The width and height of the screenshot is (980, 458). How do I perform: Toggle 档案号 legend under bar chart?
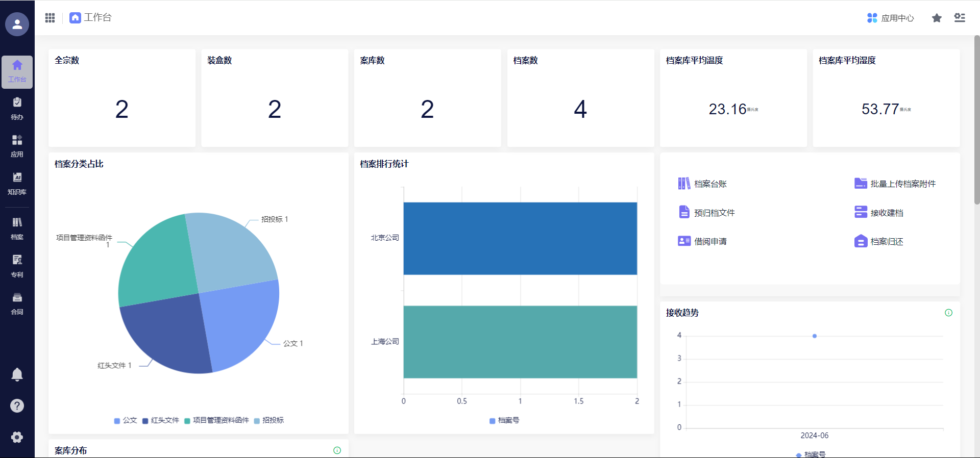tap(504, 420)
